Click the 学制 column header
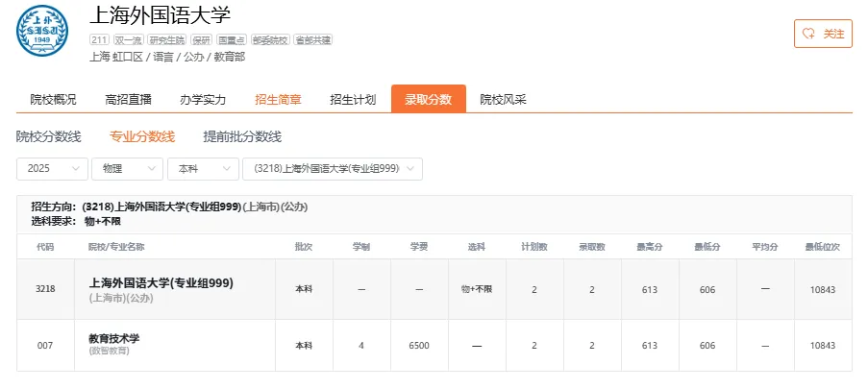 click(361, 247)
